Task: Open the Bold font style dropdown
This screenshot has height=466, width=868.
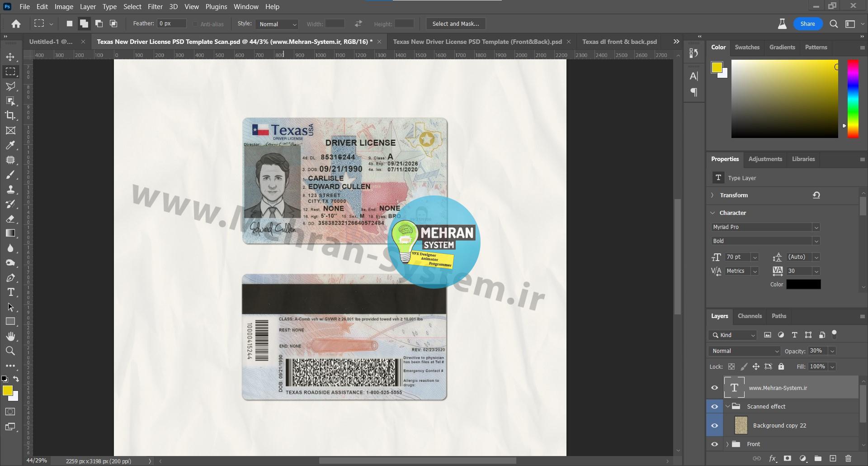Action: [x=765, y=241]
